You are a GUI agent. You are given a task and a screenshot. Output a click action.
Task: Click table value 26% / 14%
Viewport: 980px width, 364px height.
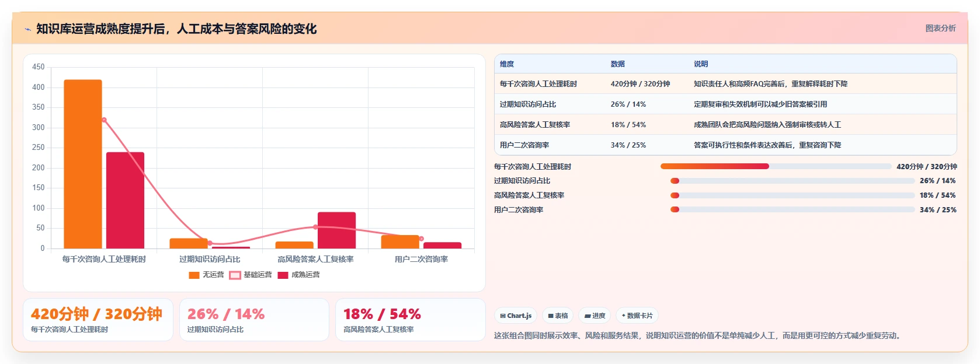pos(628,104)
